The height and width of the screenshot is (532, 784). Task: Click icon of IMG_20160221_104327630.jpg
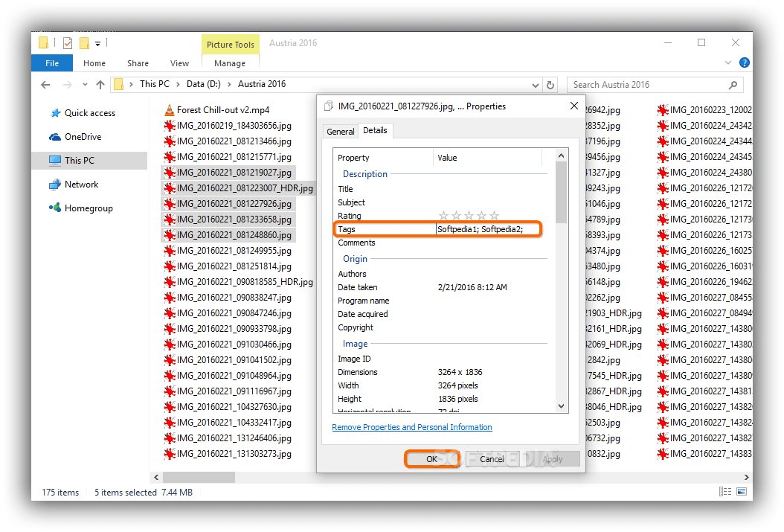point(170,407)
